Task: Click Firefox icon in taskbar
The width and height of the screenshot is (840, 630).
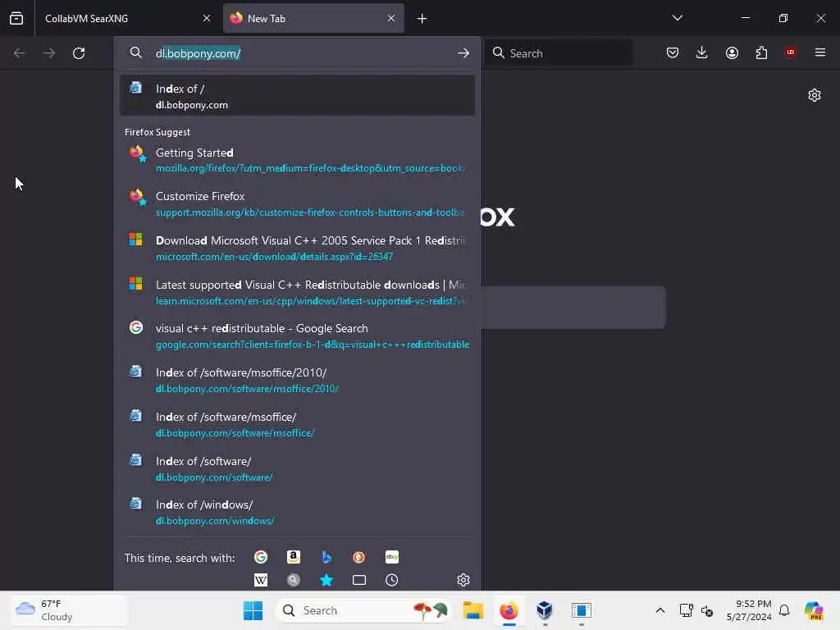Action: pyautogui.click(x=509, y=610)
